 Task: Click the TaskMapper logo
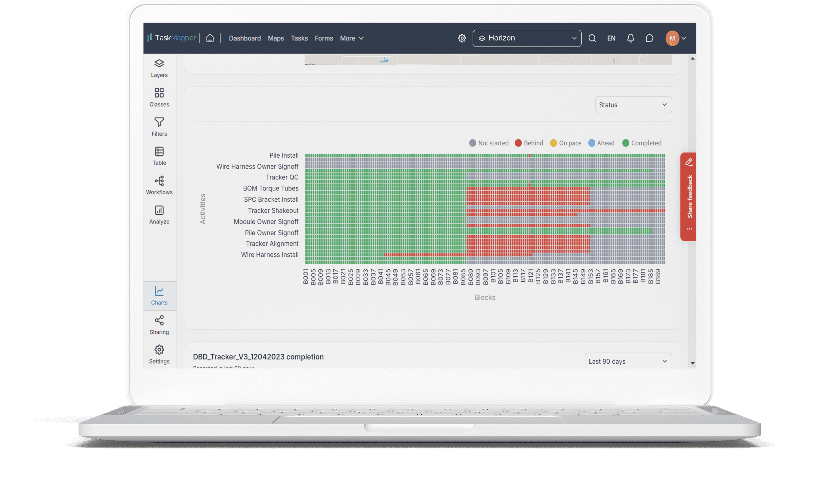tap(171, 38)
